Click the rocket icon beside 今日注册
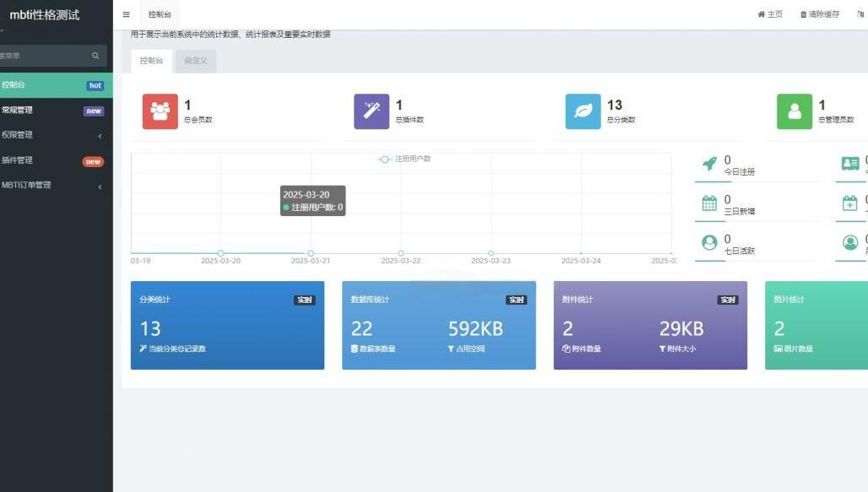Screen dimensions: 868x492 pos(712,164)
